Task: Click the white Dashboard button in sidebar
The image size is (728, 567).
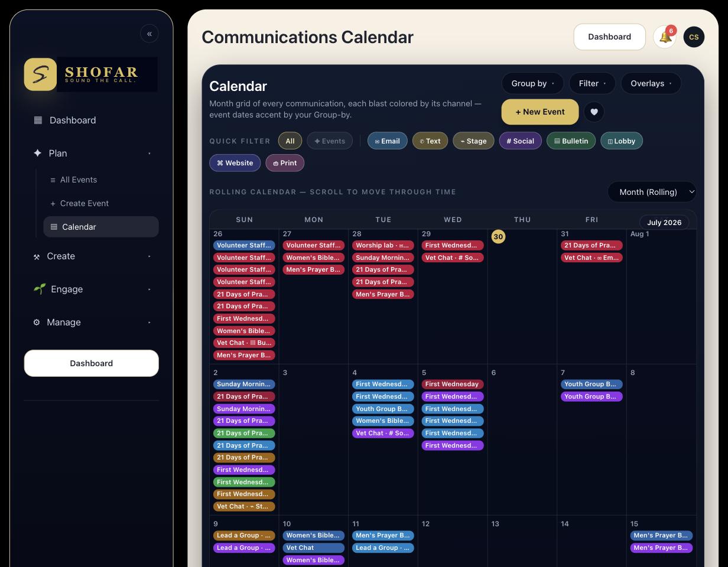Action: [92, 363]
